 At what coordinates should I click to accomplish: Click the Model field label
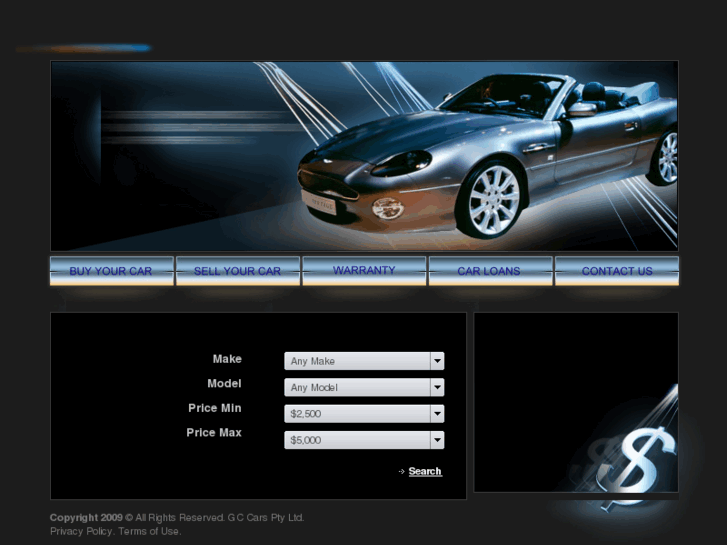(x=224, y=383)
